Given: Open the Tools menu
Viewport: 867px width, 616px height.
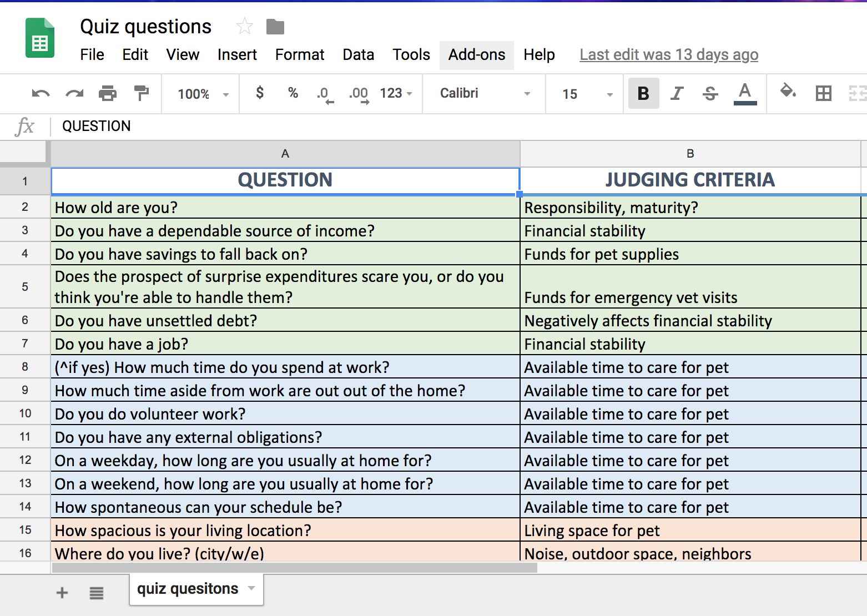Looking at the screenshot, I should [411, 54].
